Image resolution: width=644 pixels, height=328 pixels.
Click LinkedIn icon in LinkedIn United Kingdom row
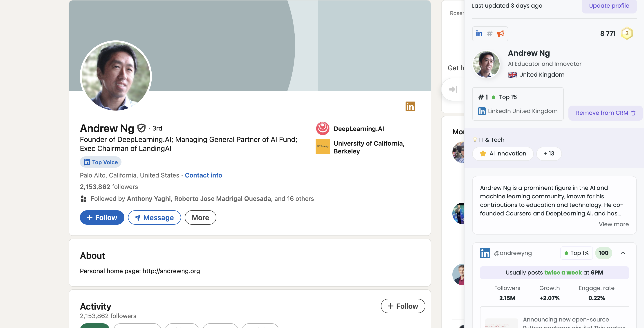point(482,111)
